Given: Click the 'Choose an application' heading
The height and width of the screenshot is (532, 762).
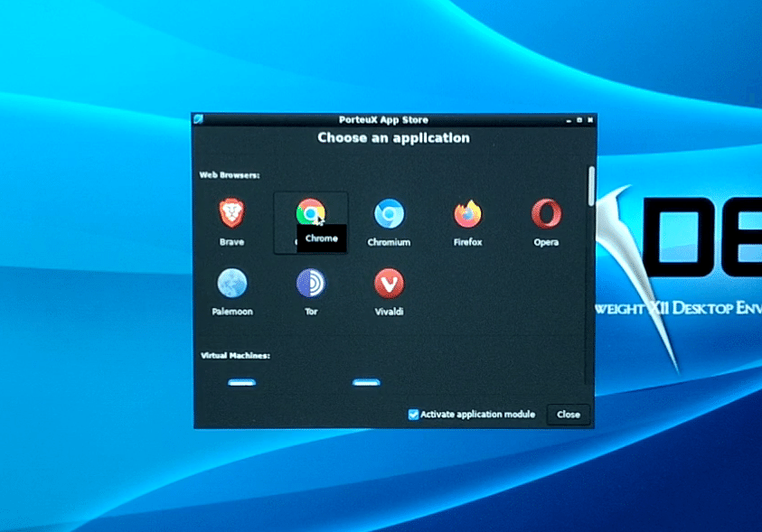Looking at the screenshot, I should point(393,138).
